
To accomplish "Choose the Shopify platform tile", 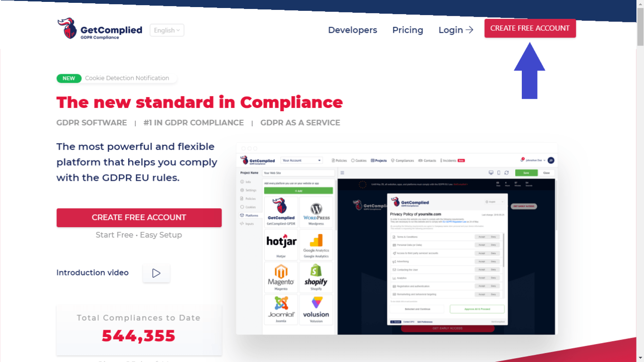I will pyautogui.click(x=316, y=277).
